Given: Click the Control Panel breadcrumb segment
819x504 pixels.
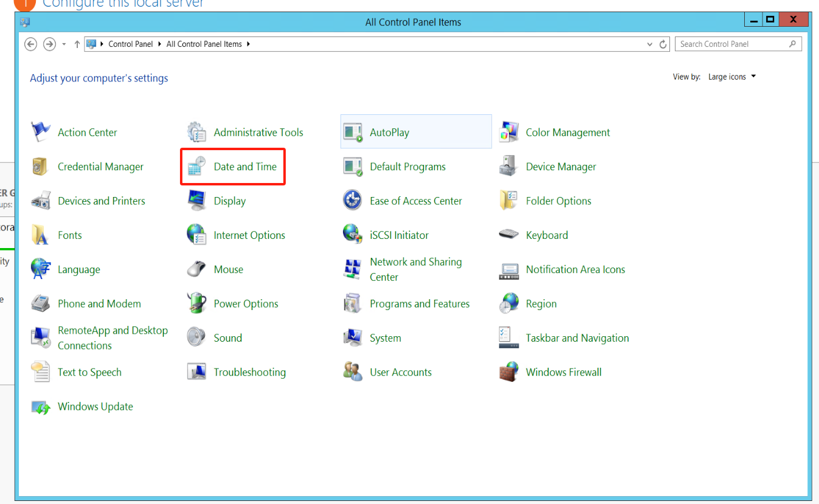Looking at the screenshot, I should click(x=131, y=44).
